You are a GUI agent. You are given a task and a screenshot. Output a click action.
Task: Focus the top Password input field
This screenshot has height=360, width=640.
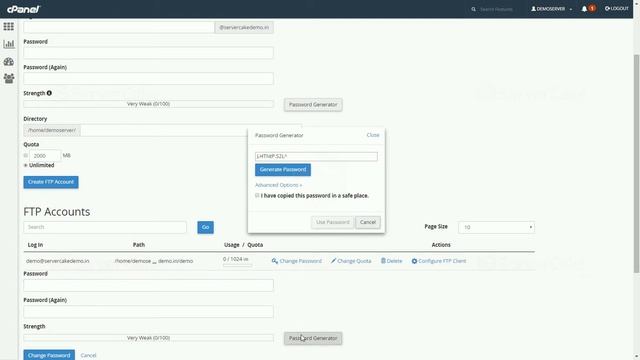point(149,53)
